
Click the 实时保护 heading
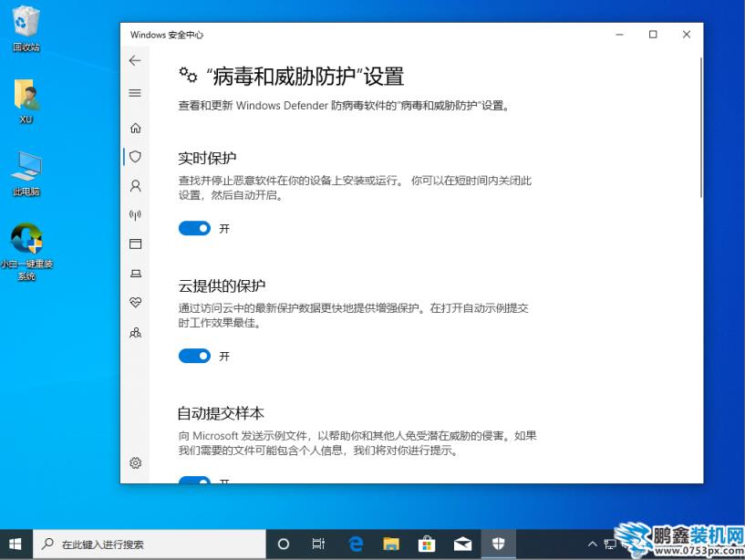pos(207,159)
